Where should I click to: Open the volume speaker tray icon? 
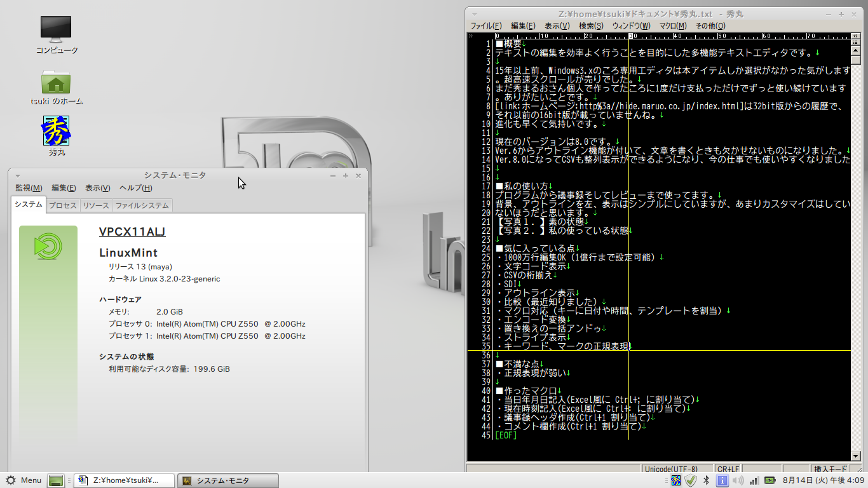(x=738, y=480)
